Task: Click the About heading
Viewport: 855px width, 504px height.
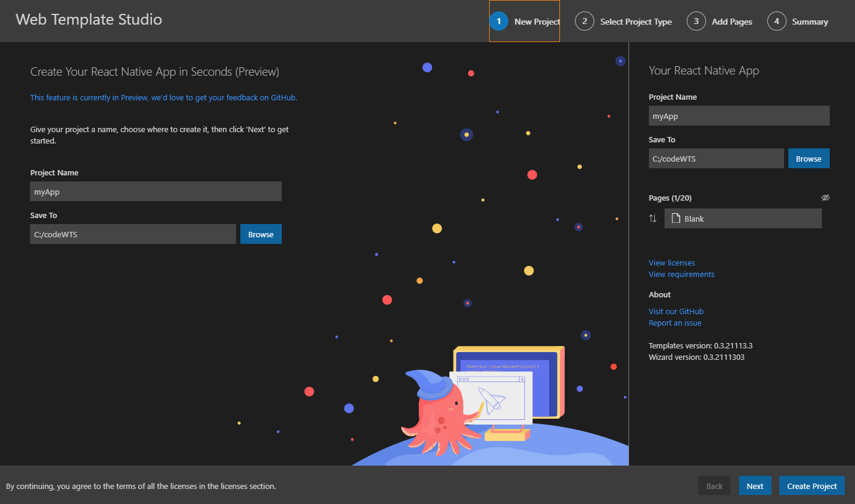Action: click(660, 294)
